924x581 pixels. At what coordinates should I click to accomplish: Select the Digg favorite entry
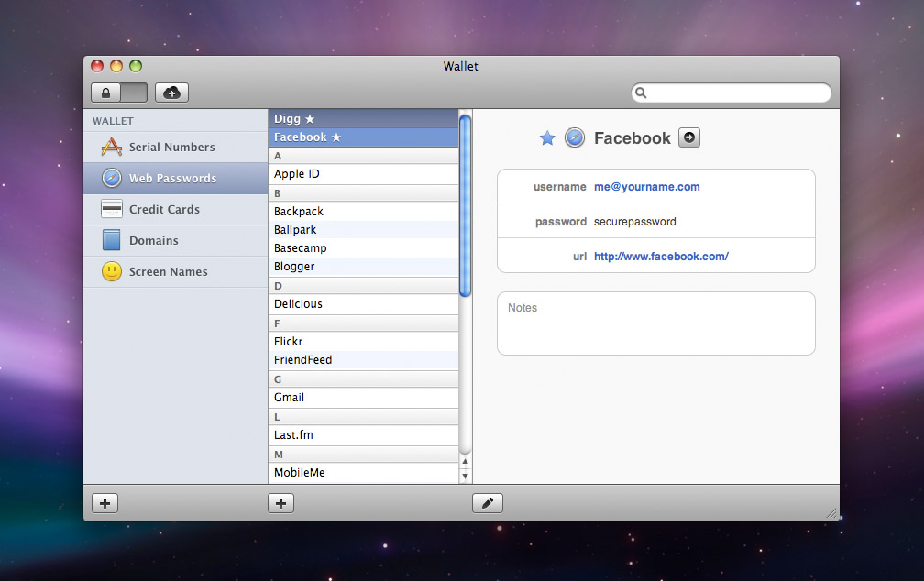[363, 119]
